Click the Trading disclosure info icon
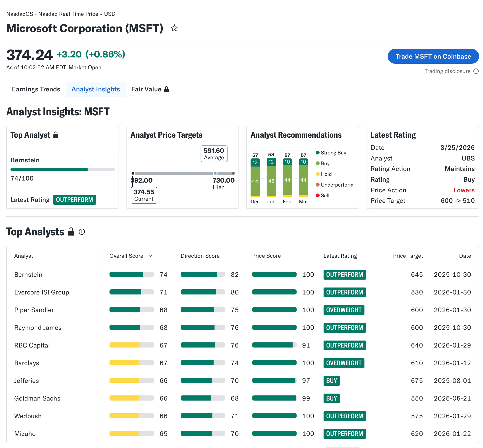This screenshot has height=448, width=483. click(x=476, y=71)
